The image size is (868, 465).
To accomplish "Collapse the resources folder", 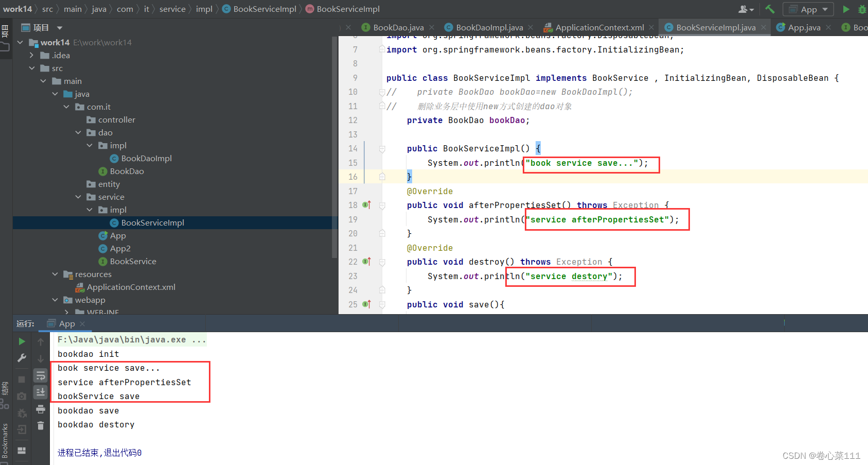I will pos(55,274).
